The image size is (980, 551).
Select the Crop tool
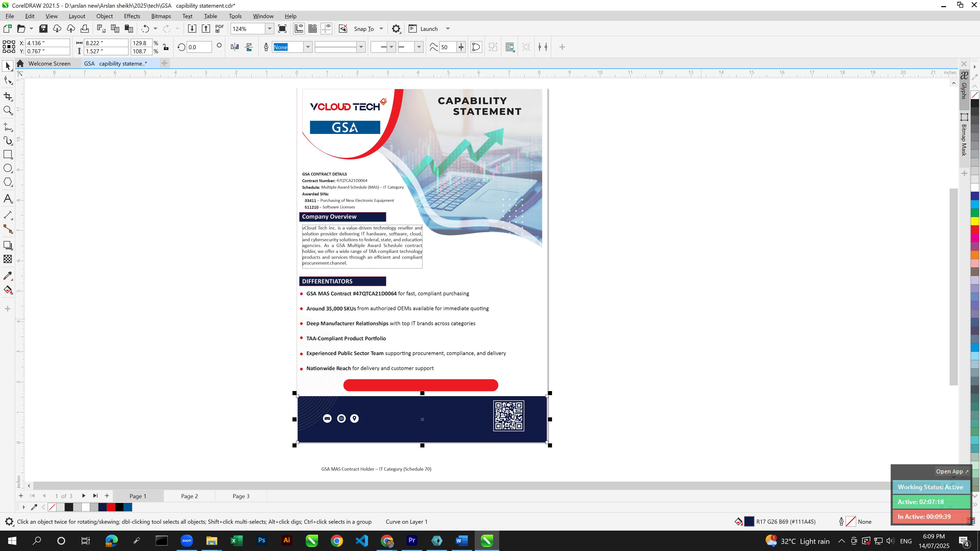[8, 96]
